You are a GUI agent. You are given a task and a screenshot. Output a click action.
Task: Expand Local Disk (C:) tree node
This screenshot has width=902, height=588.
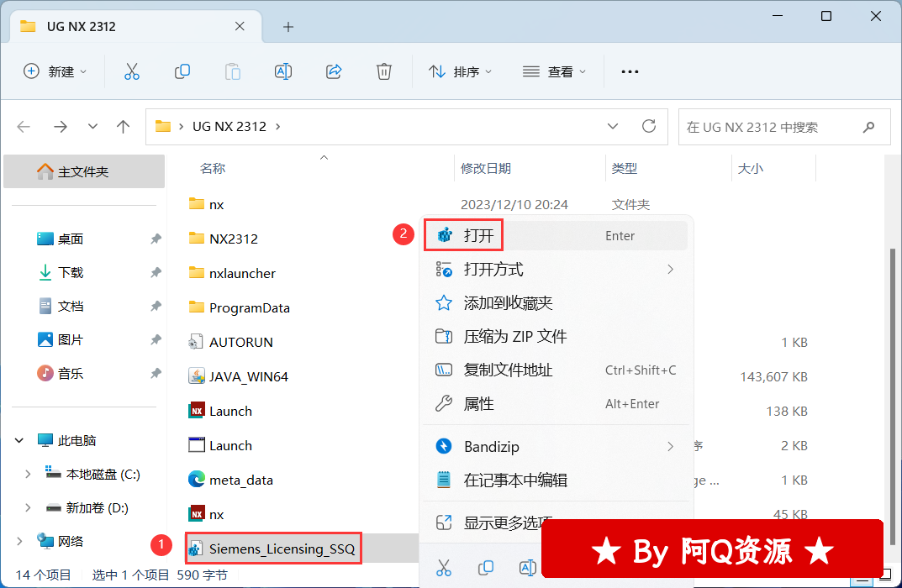[28, 475]
